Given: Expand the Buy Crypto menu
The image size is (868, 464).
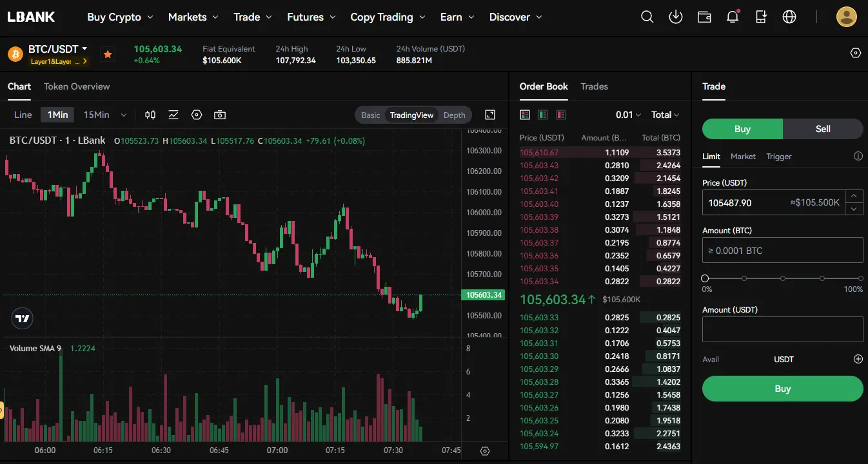Looking at the screenshot, I should pos(120,17).
